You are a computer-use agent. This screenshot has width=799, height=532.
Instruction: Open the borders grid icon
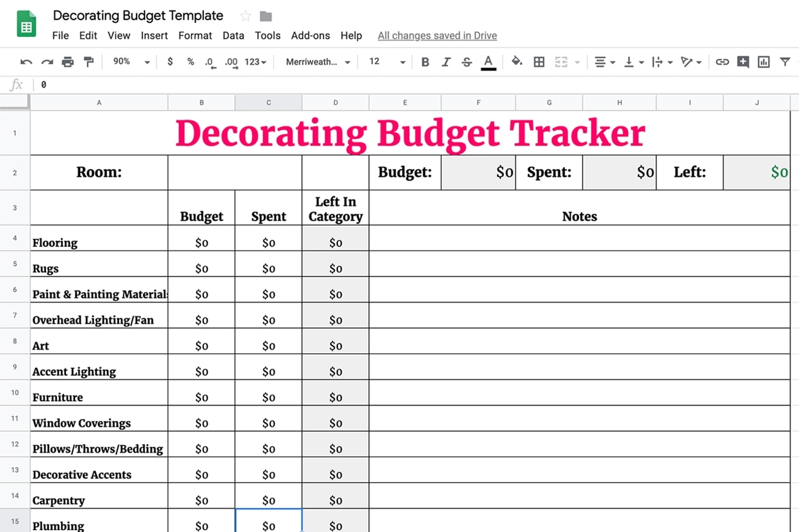pos(539,62)
